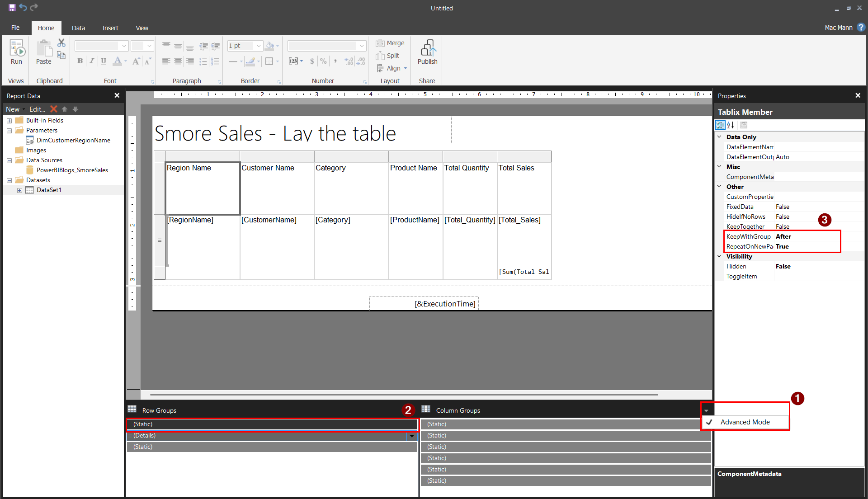Expand the DataSet1 node
The image size is (868, 499).
pyautogui.click(x=19, y=190)
